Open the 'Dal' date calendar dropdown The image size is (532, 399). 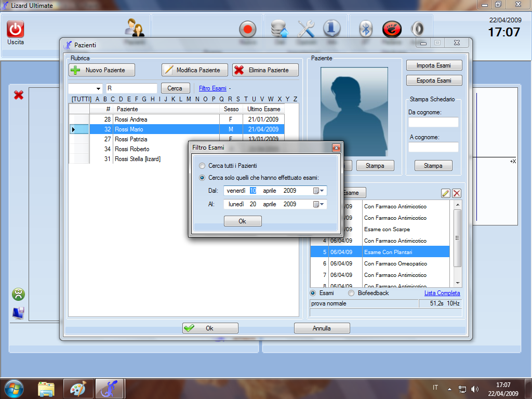tap(318, 191)
